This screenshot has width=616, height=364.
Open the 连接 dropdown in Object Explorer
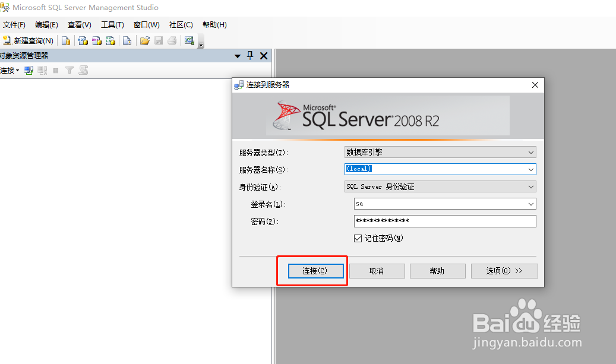pos(10,71)
